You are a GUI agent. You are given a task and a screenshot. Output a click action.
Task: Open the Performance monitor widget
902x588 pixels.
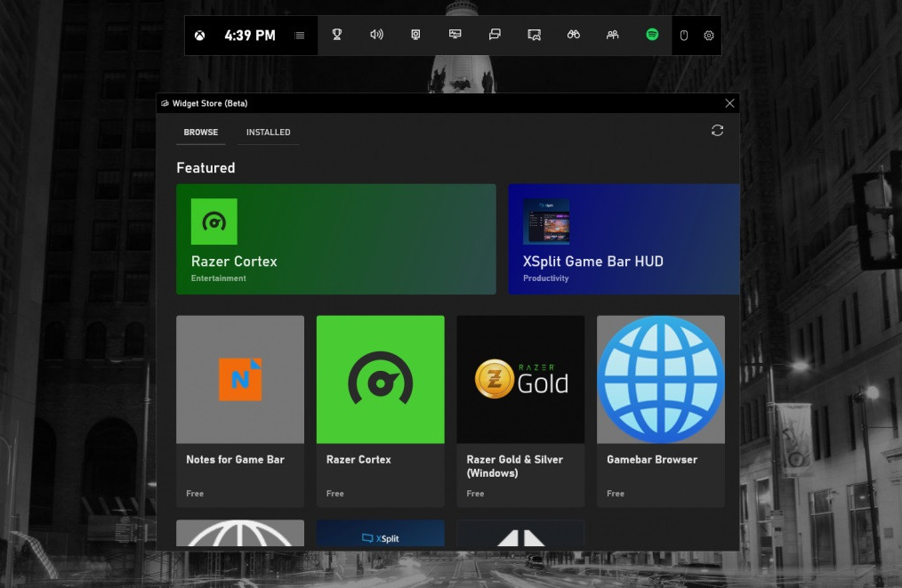click(x=455, y=35)
